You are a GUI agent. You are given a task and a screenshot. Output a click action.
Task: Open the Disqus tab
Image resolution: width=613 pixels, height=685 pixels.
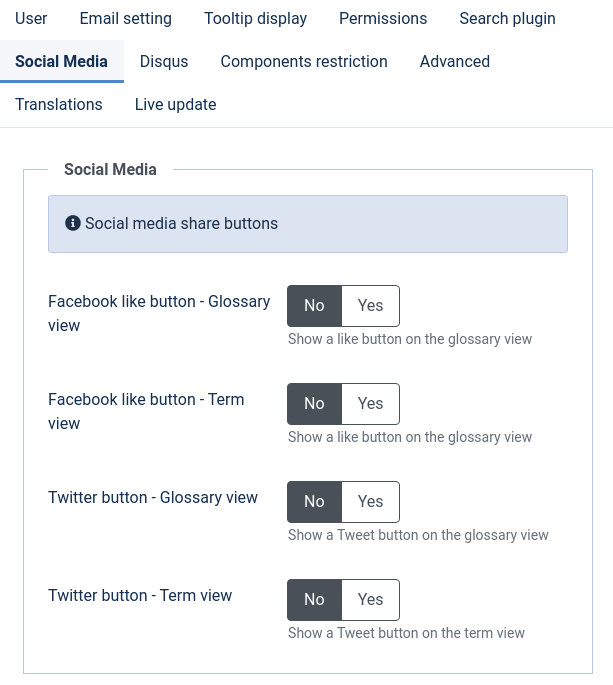(164, 62)
